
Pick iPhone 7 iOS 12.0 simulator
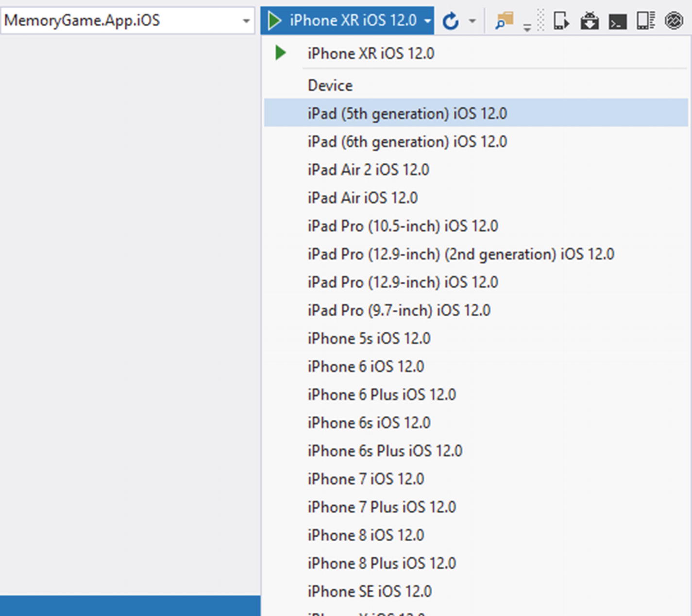point(476,479)
